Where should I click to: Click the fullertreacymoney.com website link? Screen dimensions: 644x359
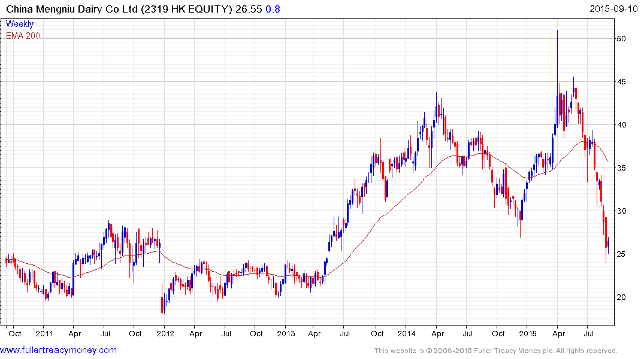58,350
